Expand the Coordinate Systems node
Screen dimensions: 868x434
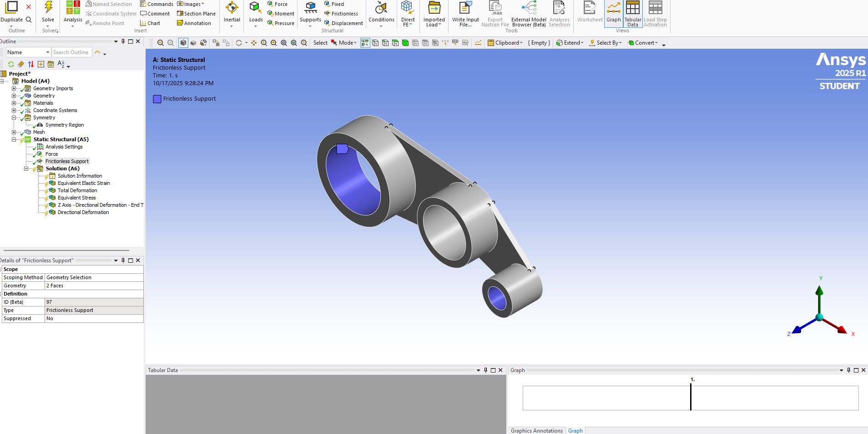pyautogui.click(x=14, y=110)
